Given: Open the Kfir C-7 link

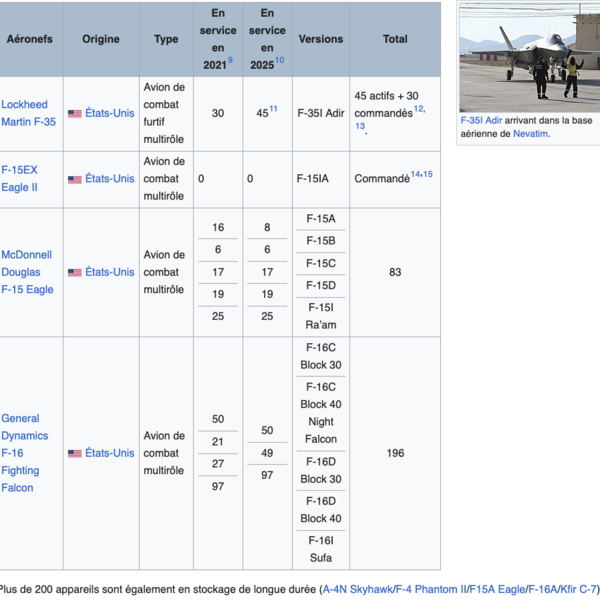Looking at the screenshot, I should [x=578, y=590].
